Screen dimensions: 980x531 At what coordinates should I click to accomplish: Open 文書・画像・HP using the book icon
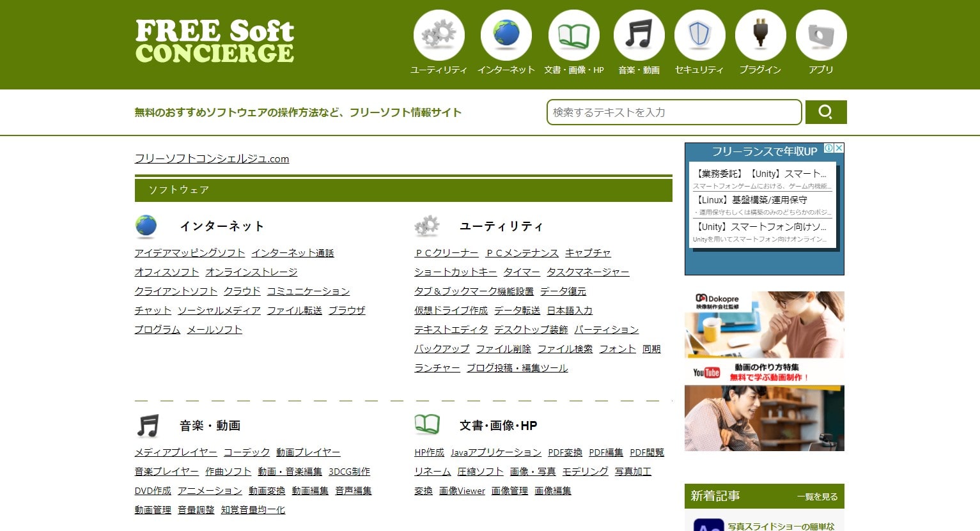tap(573, 35)
